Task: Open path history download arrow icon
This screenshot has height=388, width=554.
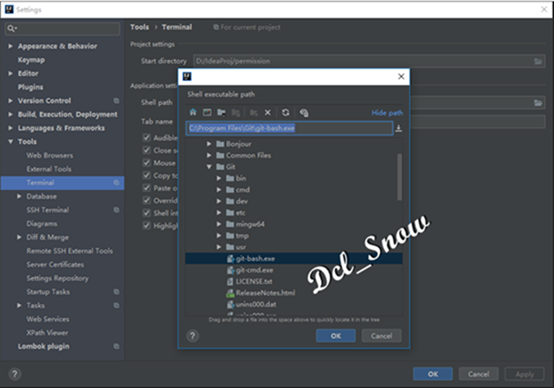Action: pos(399,128)
